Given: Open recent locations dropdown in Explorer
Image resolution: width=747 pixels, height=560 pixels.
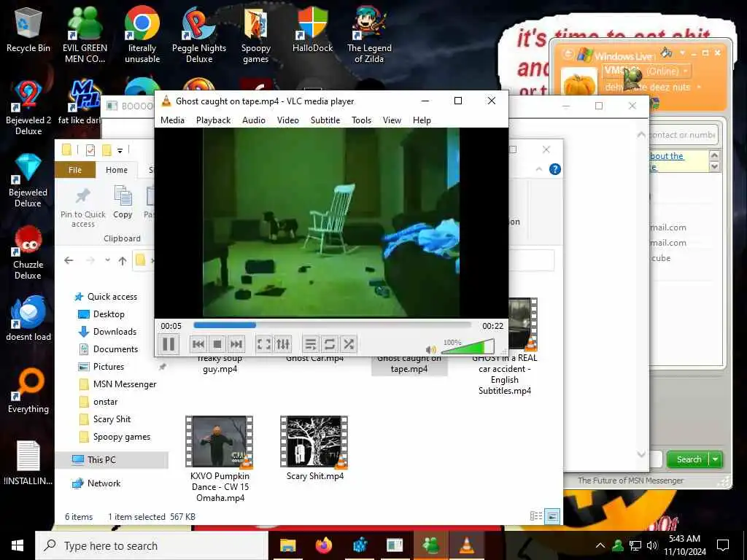Looking at the screenshot, I should point(108,260).
